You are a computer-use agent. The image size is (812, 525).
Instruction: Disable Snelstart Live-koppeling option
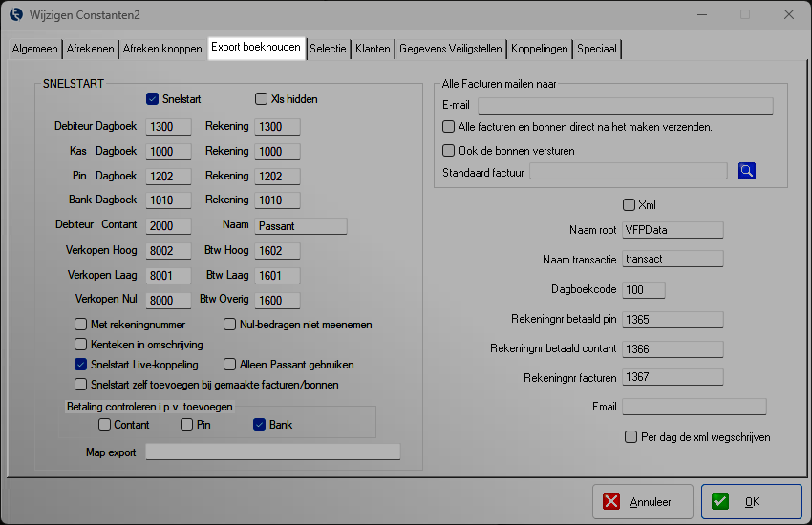click(81, 365)
